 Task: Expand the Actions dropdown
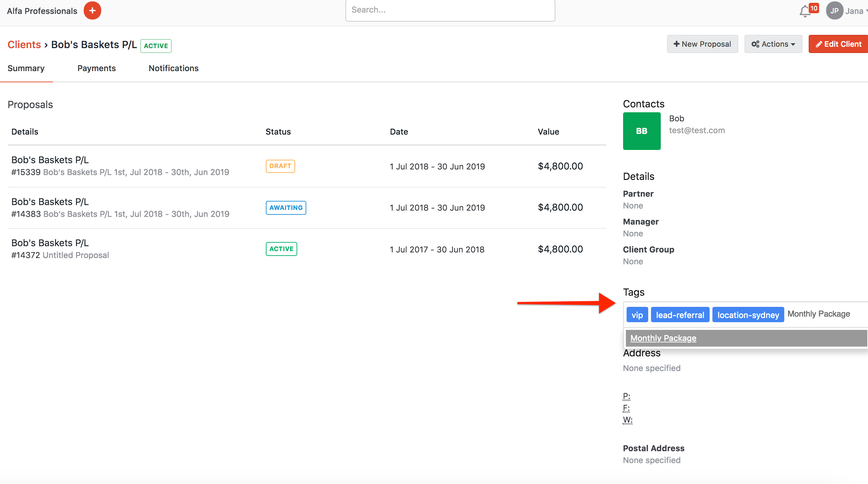tap(773, 44)
